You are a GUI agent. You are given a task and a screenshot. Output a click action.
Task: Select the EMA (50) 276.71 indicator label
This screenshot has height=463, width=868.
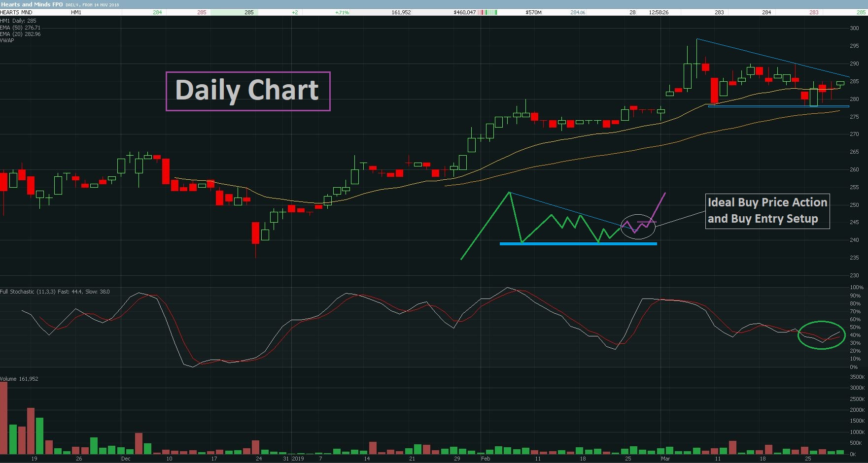(x=20, y=28)
